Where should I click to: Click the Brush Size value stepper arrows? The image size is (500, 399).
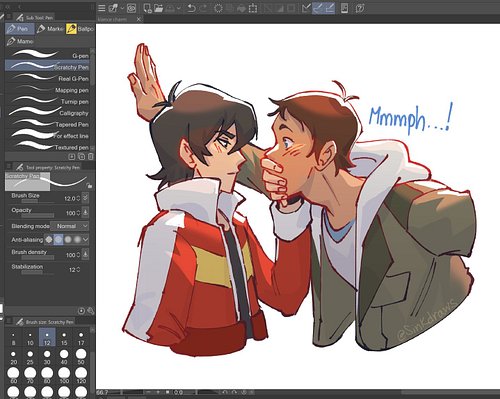(78, 198)
